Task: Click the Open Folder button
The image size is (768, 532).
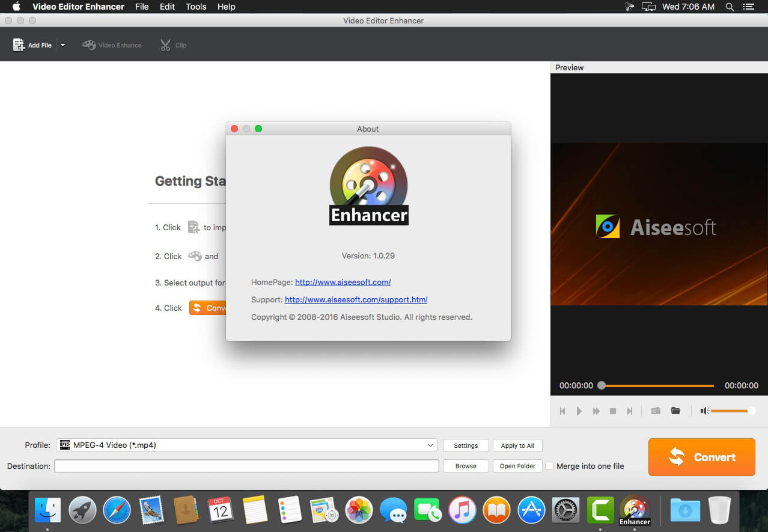Action: tap(517, 466)
